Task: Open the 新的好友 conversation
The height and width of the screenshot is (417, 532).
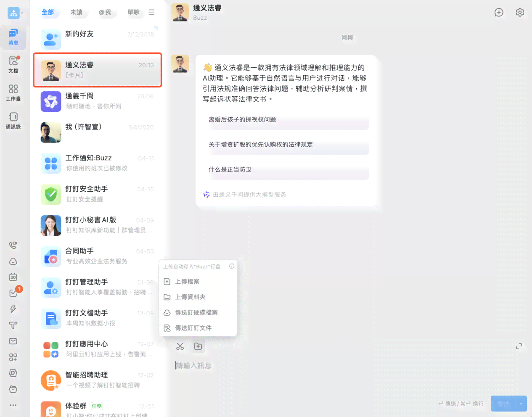Action: pos(98,38)
